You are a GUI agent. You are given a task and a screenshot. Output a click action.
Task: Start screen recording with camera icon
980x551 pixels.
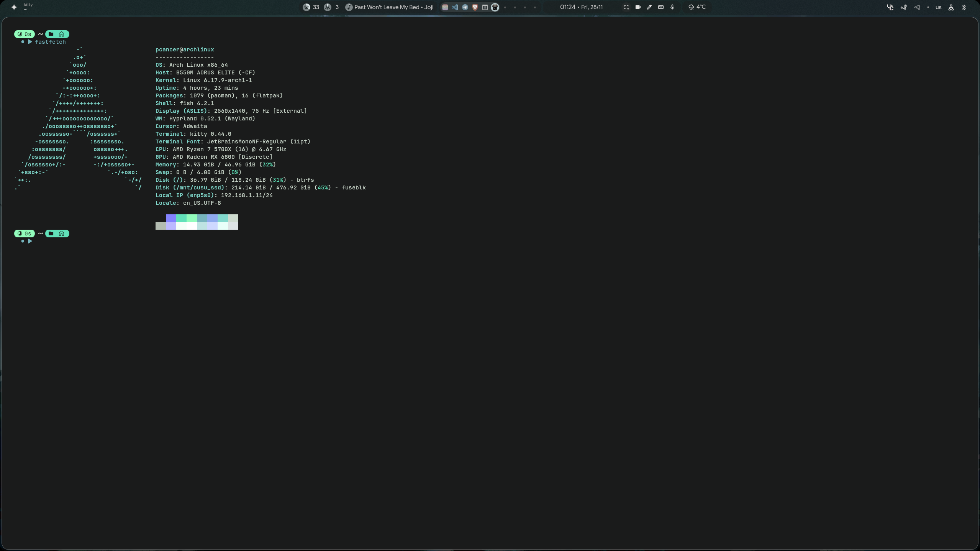point(638,7)
